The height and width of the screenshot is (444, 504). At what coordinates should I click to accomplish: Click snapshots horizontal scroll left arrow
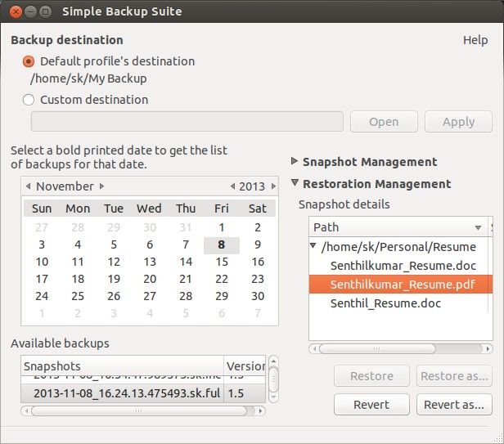[26, 411]
